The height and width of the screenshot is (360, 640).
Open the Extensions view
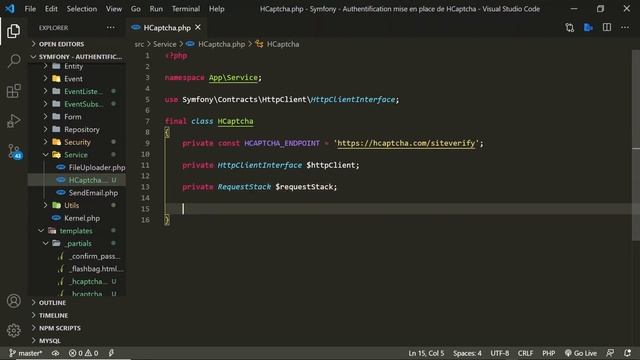click(x=13, y=91)
